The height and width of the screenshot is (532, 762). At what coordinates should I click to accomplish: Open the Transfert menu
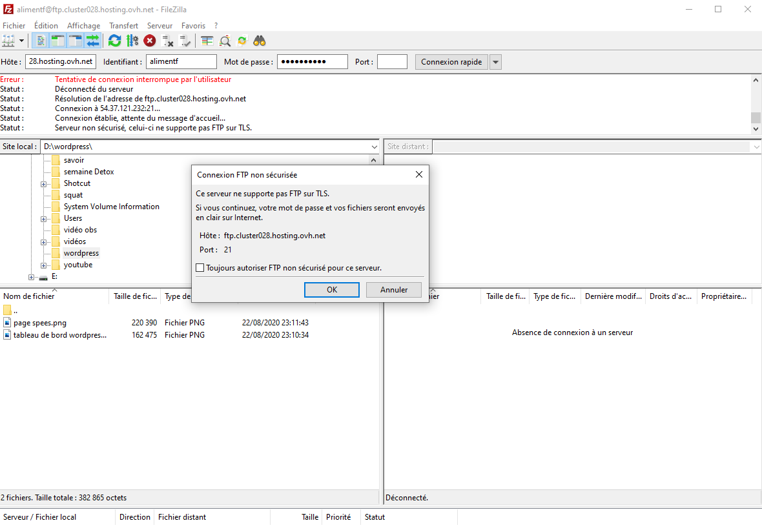point(123,26)
